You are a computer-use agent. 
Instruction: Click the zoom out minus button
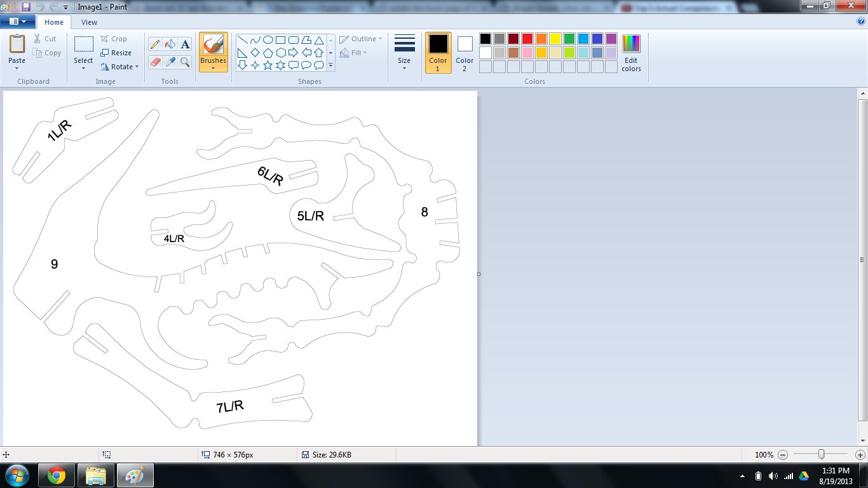tap(783, 455)
